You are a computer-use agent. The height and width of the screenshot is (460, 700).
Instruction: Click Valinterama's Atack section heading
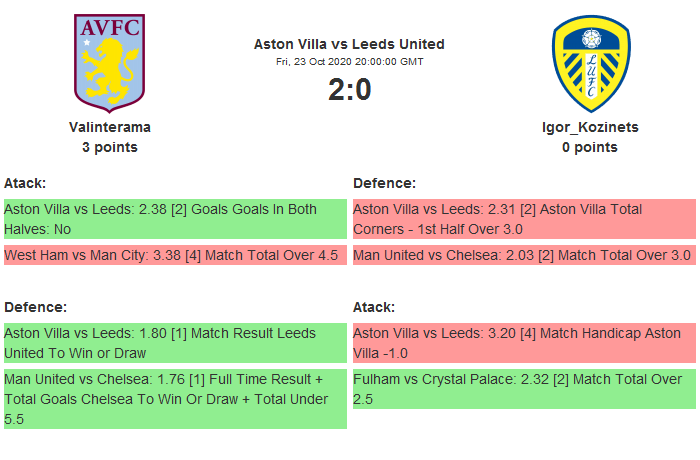pyautogui.click(x=26, y=184)
